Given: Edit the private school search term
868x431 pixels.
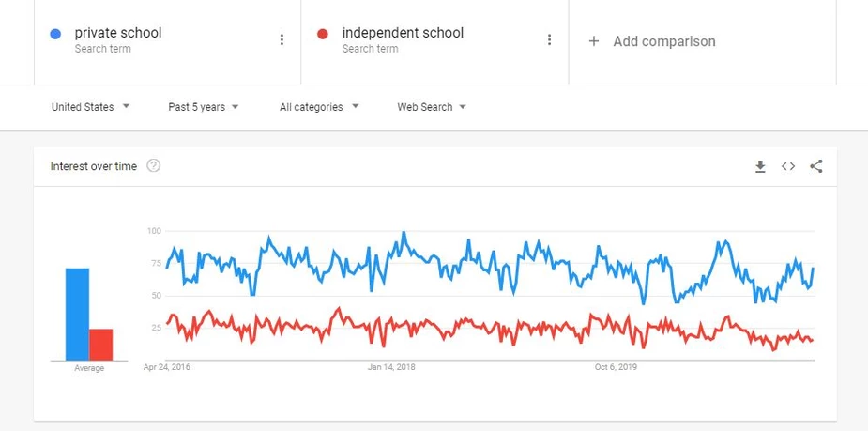Looking at the screenshot, I should click(118, 33).
